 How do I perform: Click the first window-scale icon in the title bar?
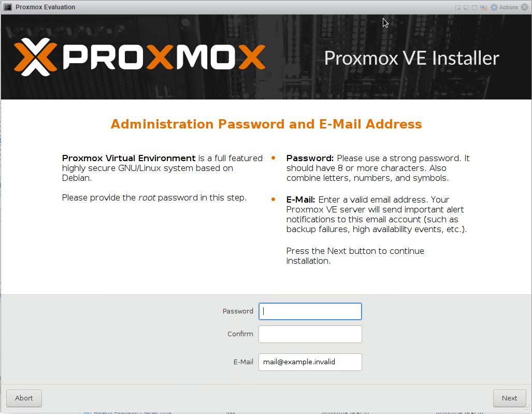458,7
